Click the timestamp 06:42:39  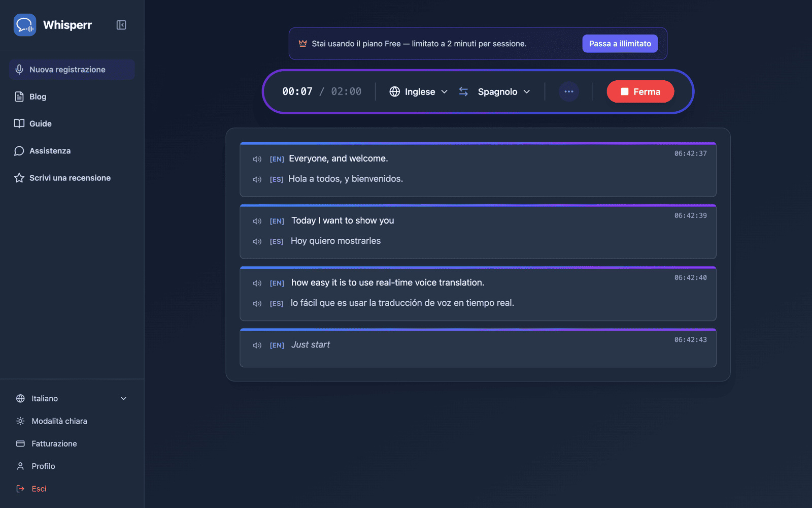click(691, 215)
